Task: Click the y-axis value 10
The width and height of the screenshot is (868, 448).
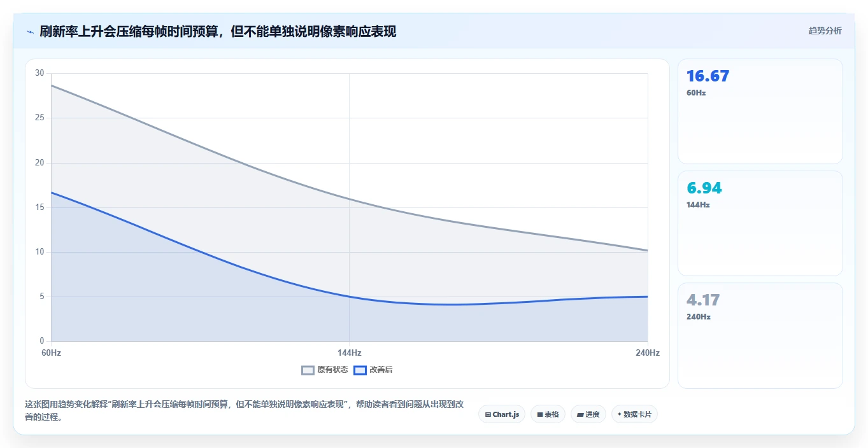Action: click(x=39, y=252)
